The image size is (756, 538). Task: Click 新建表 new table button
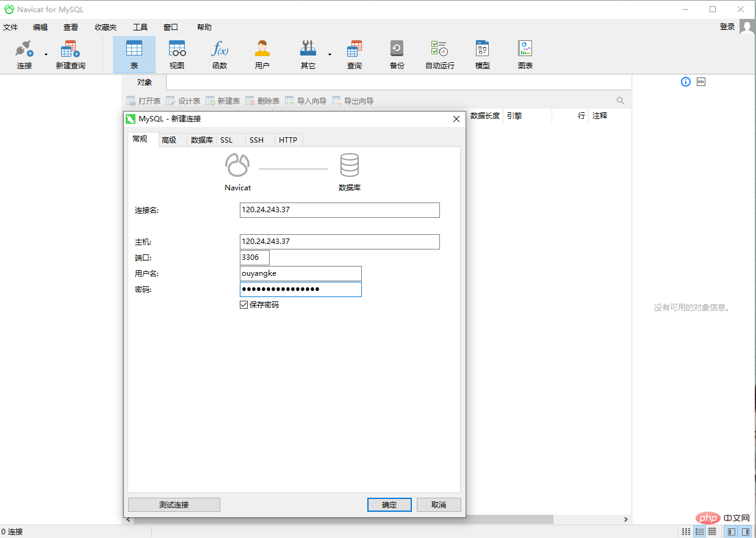[x=223, y=101]
